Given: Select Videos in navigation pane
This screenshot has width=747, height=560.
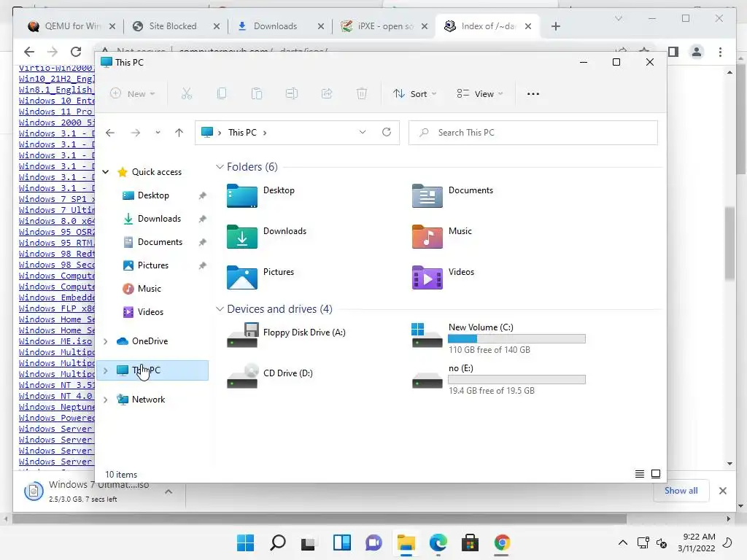Looking at the screenshot, I should pyautogui.click(x=150, y=312).
